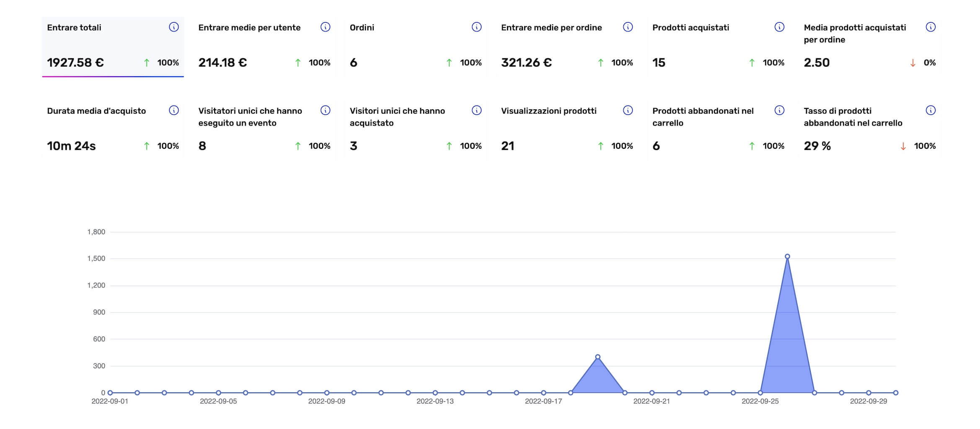The height and width of the screenshot is (429, 980).
Task: Click the first data point at 2022-09-01
Action: [110, 393]
